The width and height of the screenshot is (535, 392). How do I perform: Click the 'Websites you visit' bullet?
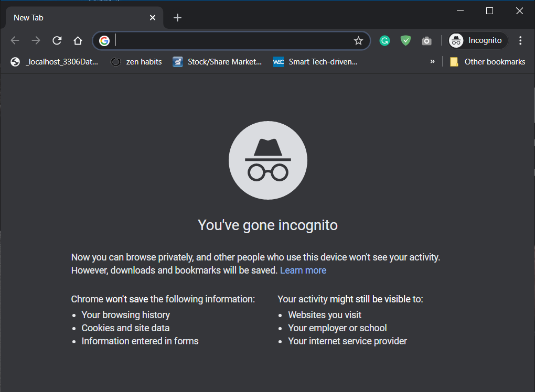tap(325, 314)
